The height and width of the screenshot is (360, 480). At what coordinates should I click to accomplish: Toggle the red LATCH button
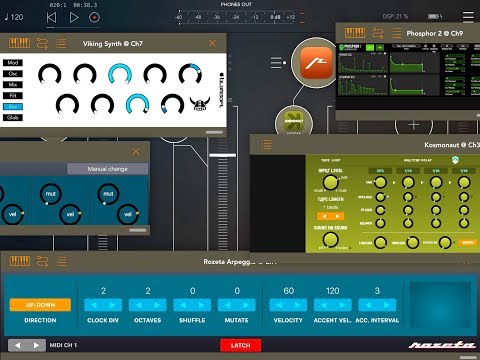coord(240,345)
